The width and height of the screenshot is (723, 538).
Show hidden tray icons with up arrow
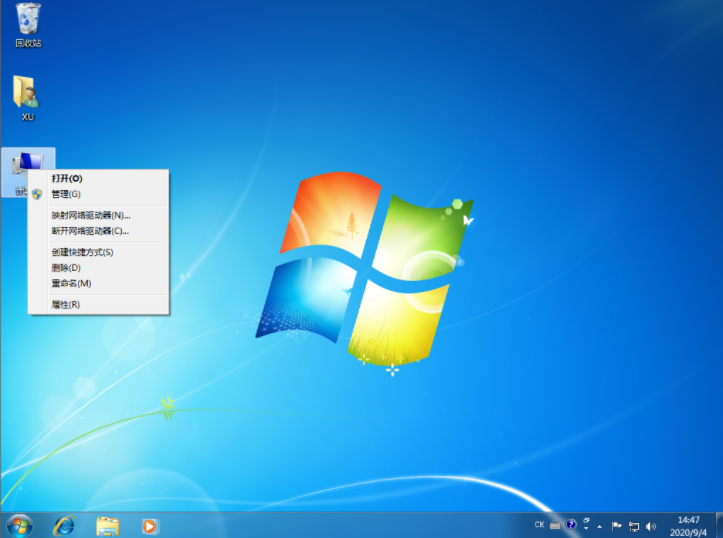coord(600,525)
